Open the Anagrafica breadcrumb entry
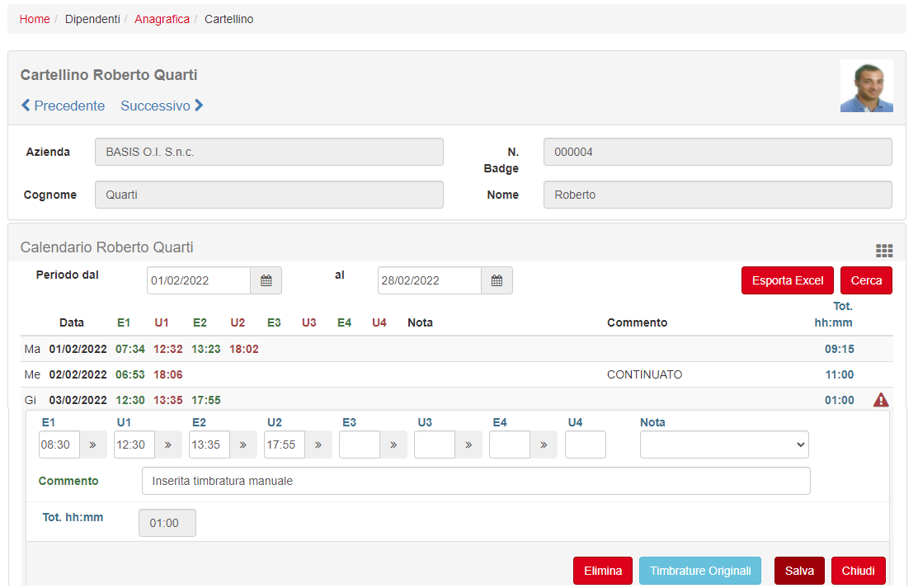This screenshot has width=918, height=588. [162, 18]
